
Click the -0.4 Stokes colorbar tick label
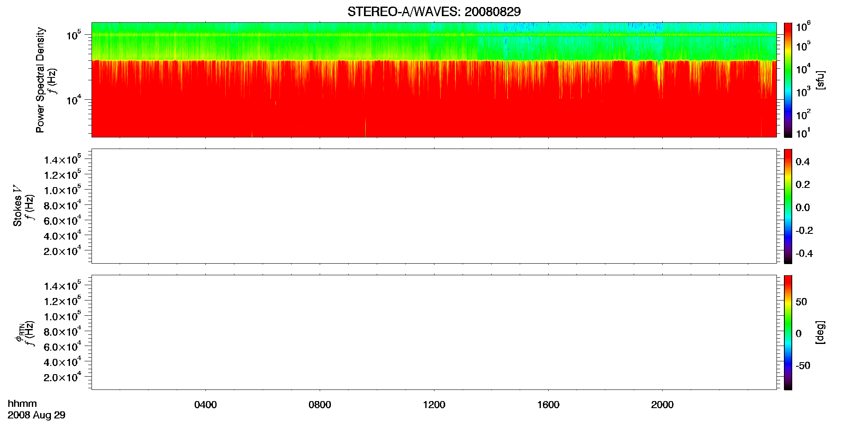click(804, 254)
